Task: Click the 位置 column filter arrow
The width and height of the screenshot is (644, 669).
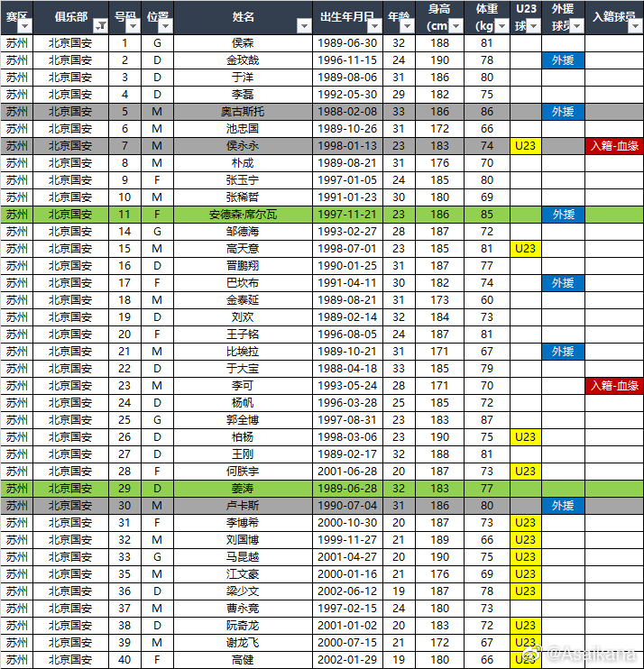Action: (164, 27)
